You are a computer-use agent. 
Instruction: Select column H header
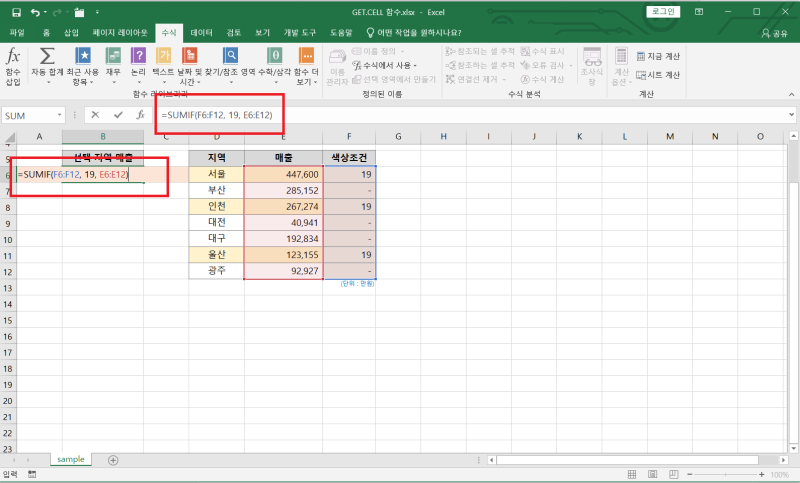[443, 136]
